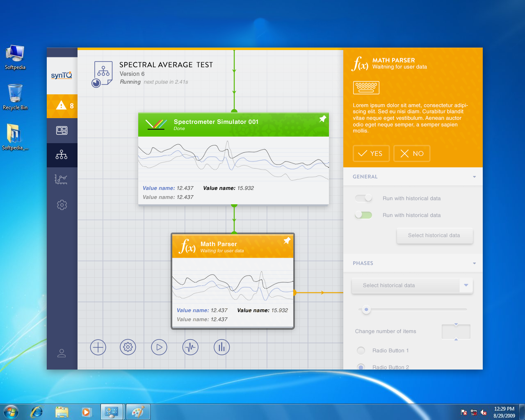Open Recycle Bin on desktop
The image size is (525, 420).
click(15, 97)
